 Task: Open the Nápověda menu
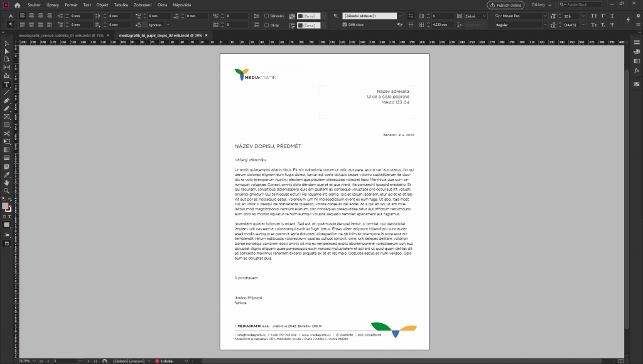pyautogui.click(x=182, y=5)
